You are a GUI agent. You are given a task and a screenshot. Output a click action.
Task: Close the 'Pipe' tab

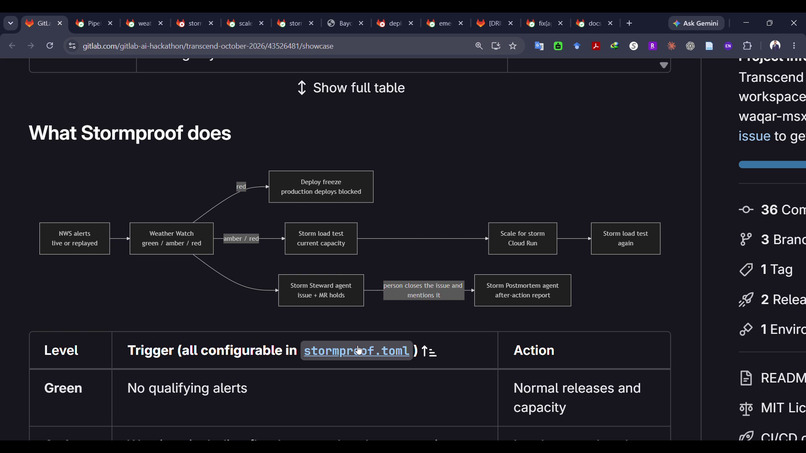110,23
